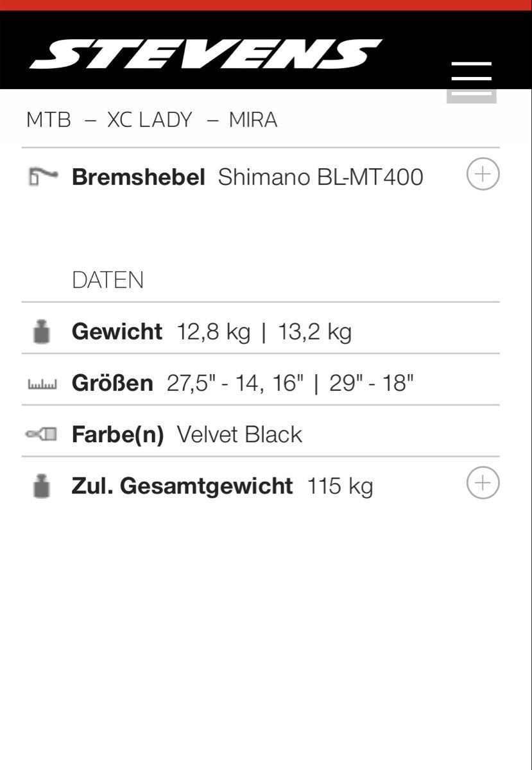The height and width of the screenshot is (770, 532).
Task: Open the MTB breadcrumb link
Action: pos(49,120)
